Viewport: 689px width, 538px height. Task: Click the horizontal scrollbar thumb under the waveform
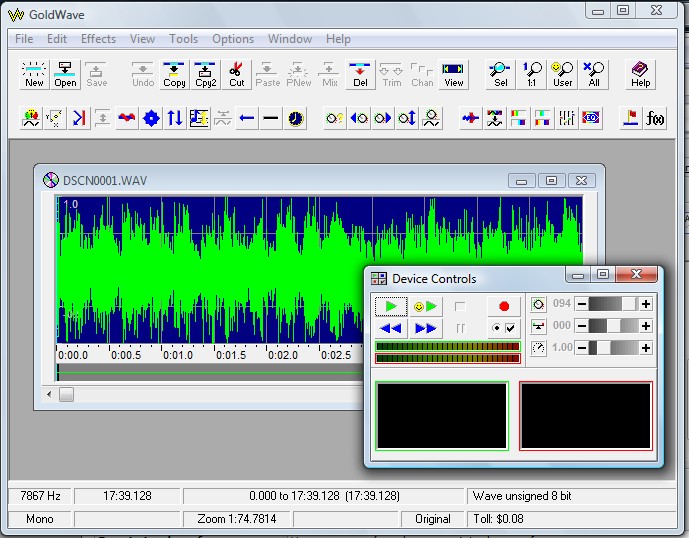pyautogui.click(x=66, y=394)
